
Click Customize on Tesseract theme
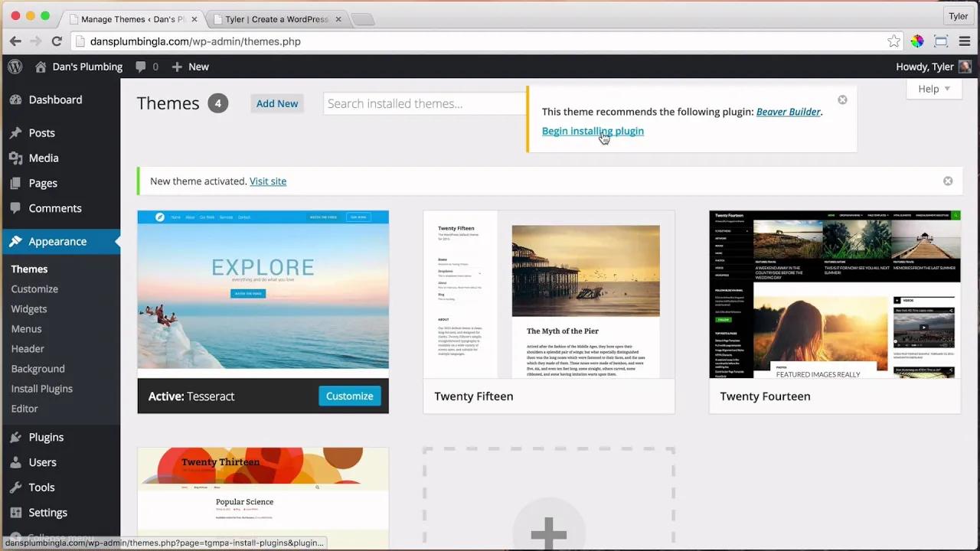349,396
